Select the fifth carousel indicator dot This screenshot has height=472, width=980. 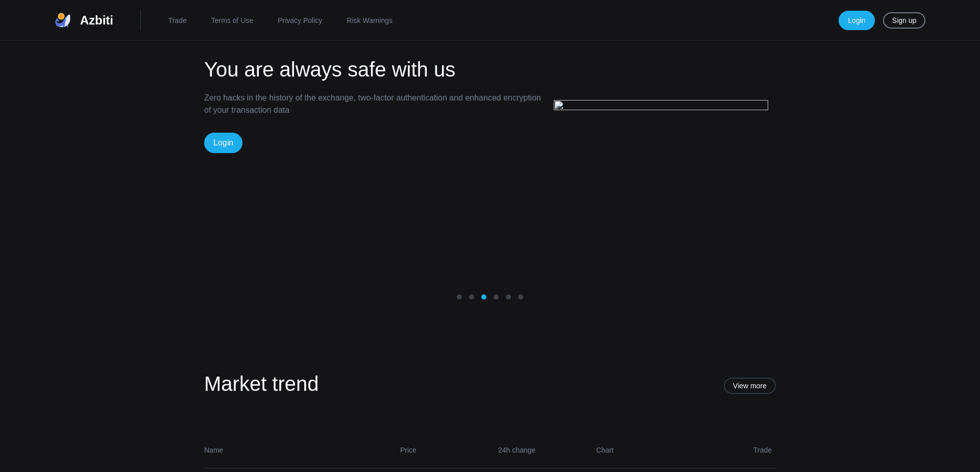pyautogui.click(x=508, y=296)
